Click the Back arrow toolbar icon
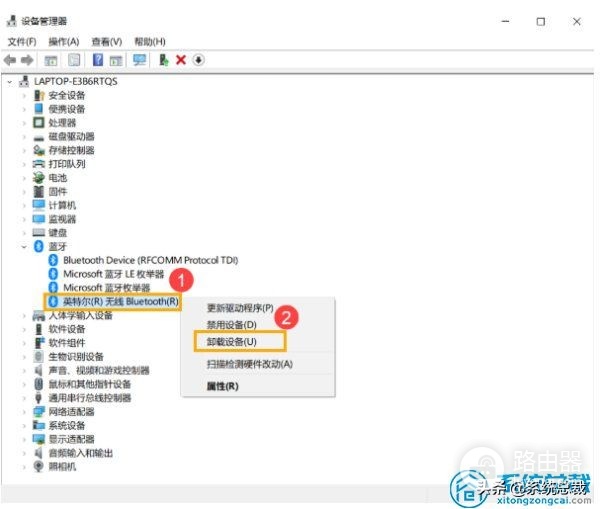The height and width of the screenshot is (509, 600). (10, 60)
